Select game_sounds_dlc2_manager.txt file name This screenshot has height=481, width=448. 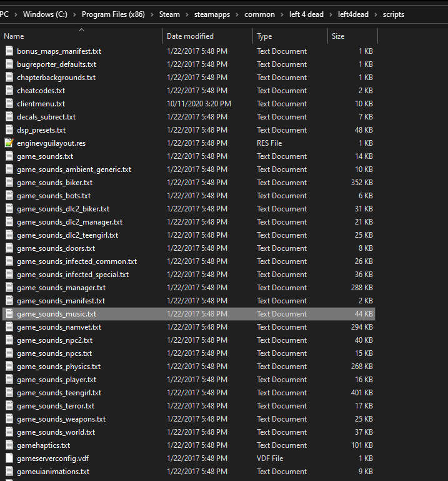[x=69, y=222]
